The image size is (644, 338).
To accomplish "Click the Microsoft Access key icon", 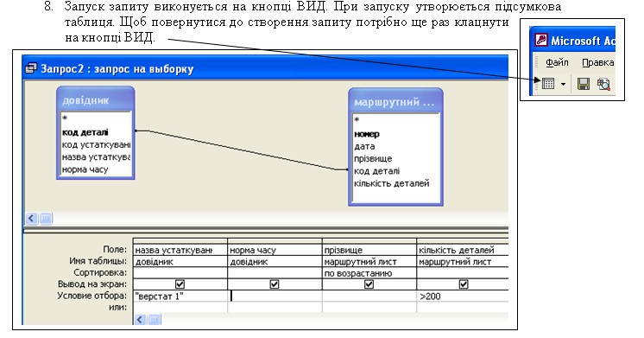I will pos(541,41).
